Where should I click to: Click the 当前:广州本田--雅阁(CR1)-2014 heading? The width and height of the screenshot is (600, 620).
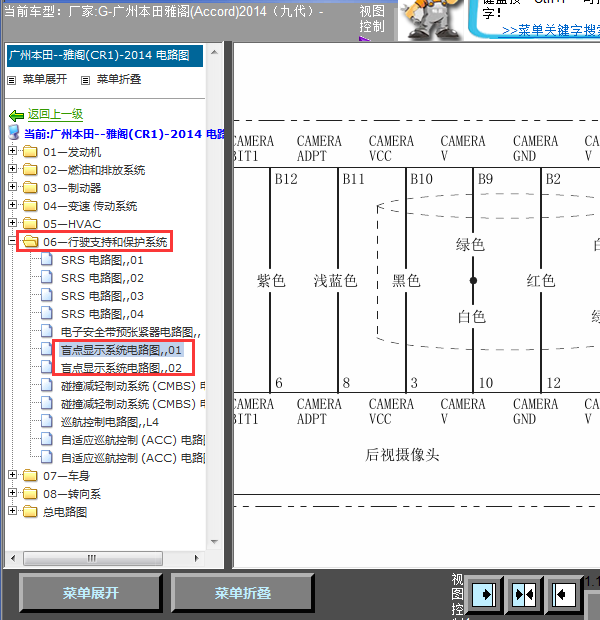[x=124, y=134]
